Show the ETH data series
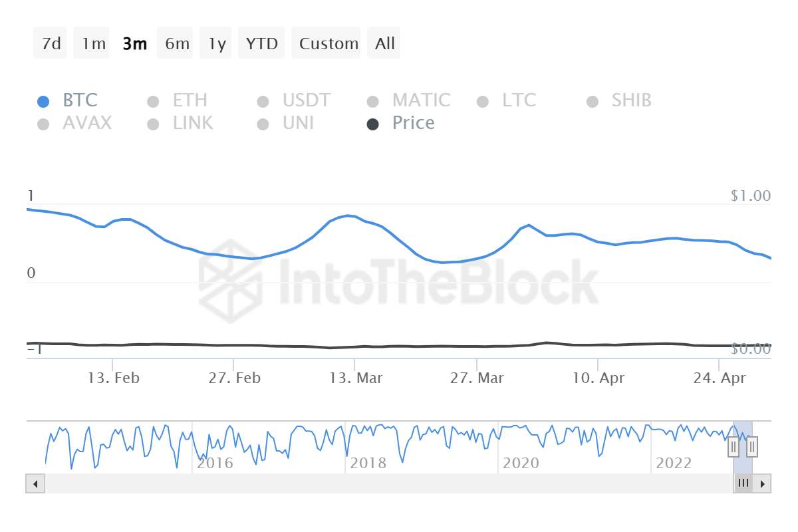Image resolution: width=798 pixels, height=532 pixels. click(x=154, y=101)
